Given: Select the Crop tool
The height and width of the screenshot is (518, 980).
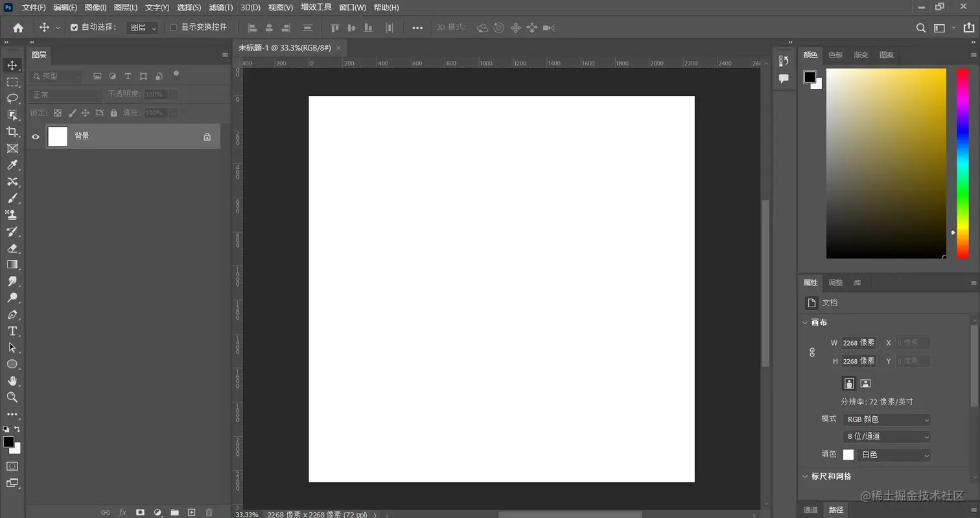Looking at the screenshot, I should (x=12, y=132).
